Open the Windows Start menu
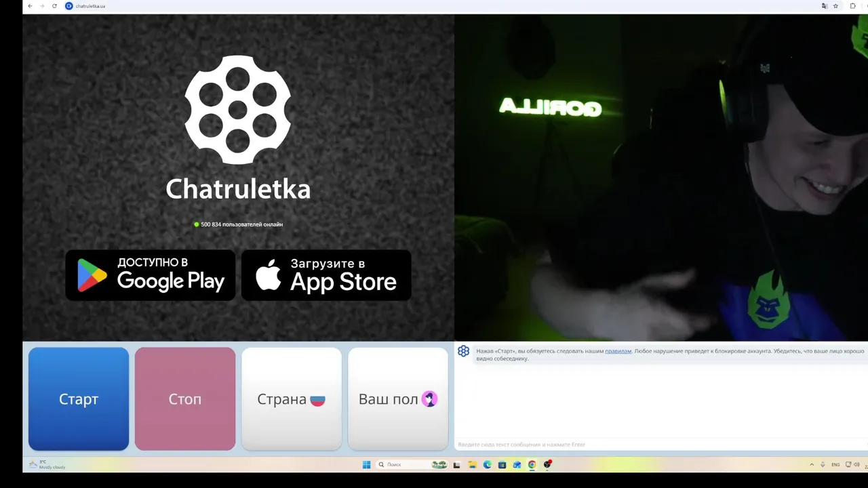This screenshot has height=488, width=868. pos(366,465)
